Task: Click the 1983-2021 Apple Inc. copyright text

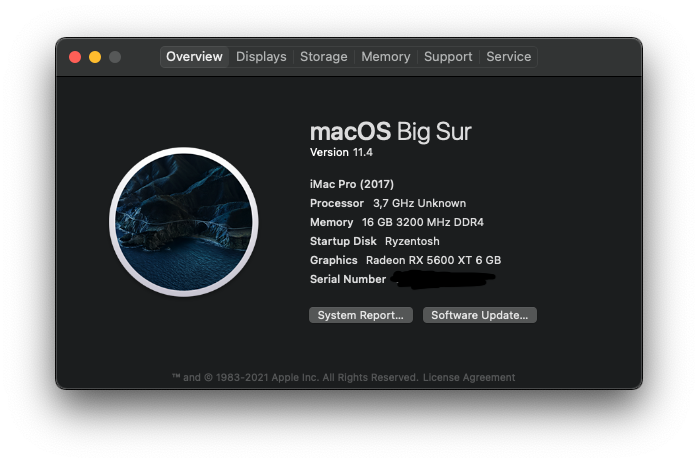Action: (295, 378)
